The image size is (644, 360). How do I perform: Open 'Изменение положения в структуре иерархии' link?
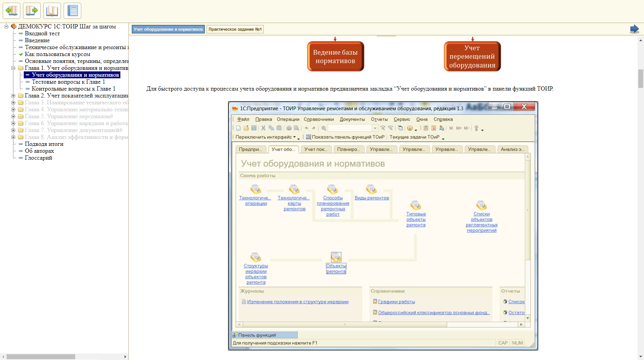[x=297, y=302]
